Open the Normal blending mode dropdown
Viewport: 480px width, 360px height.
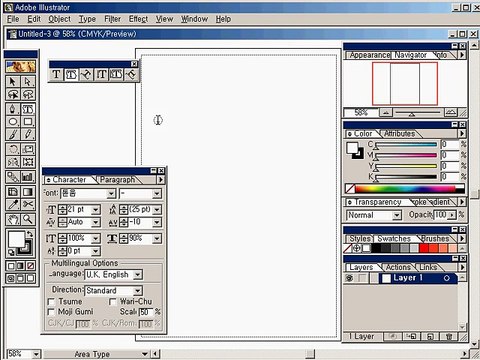[397, 215]
